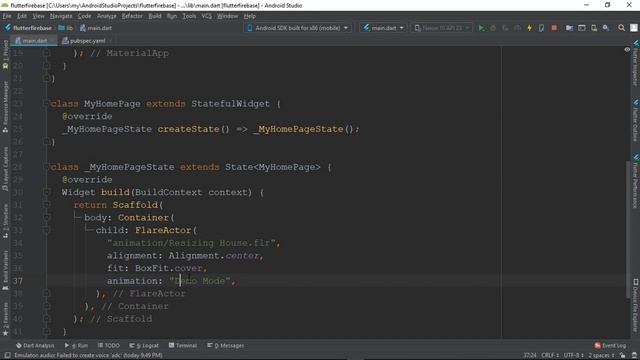
Task: Open the Resource Manager side panel
Action: (x=5, y=107)
